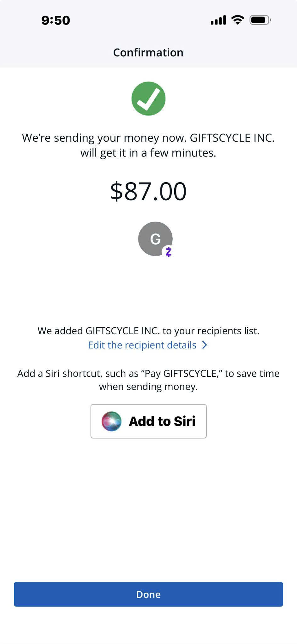Tap the "Add a Siri shortcut" hint text
Viewport: 297px width, 644px height.
[79, 374]
